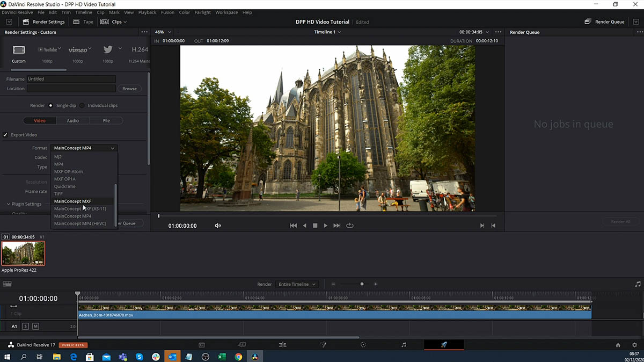Toggle loop playback icon
This screenshot has width=644, height=362.
350,226
